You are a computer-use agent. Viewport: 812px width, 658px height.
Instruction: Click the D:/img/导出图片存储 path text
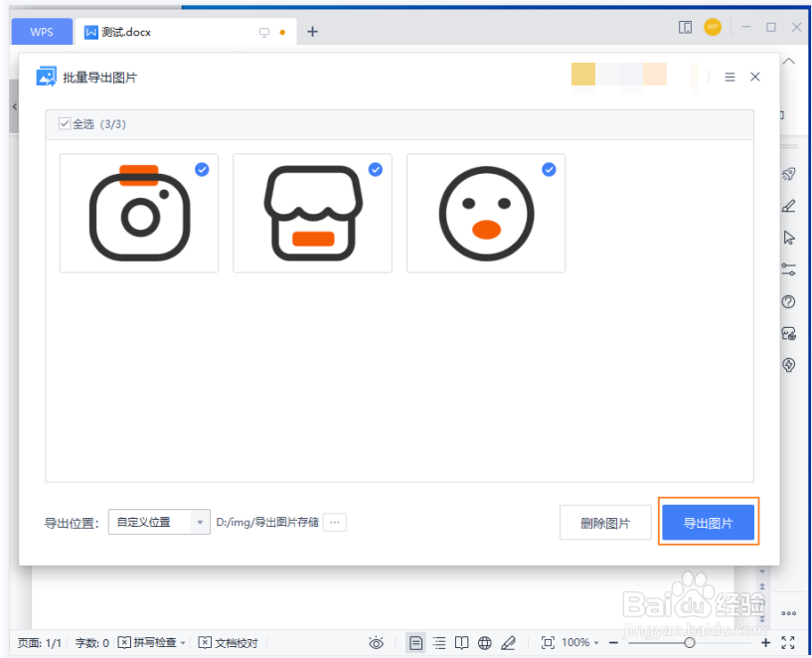coord(267,522)
